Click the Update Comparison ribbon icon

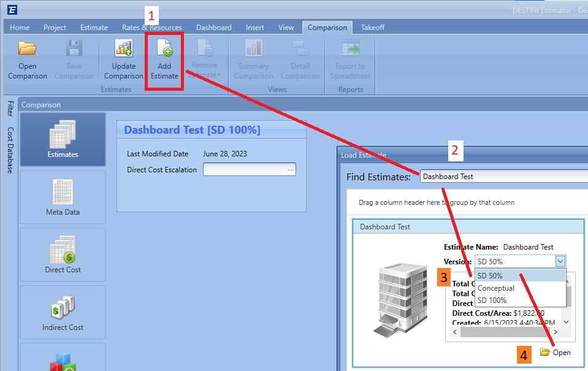[123, 49]
